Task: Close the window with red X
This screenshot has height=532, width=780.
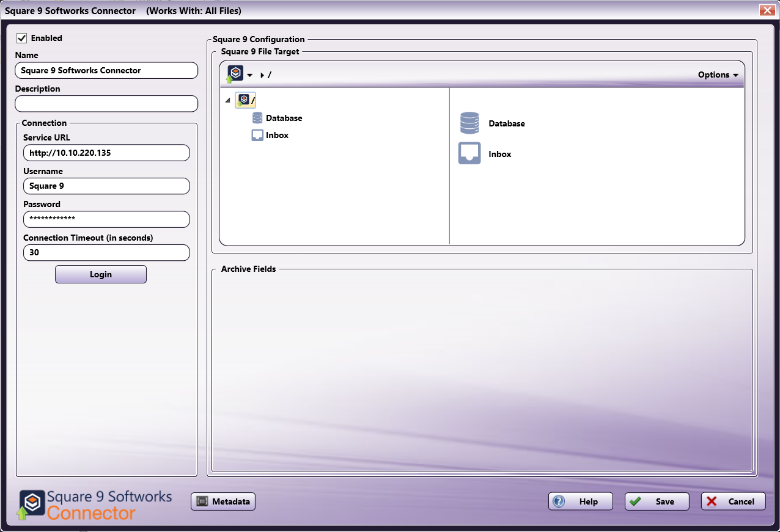Action: pos(766,10)
